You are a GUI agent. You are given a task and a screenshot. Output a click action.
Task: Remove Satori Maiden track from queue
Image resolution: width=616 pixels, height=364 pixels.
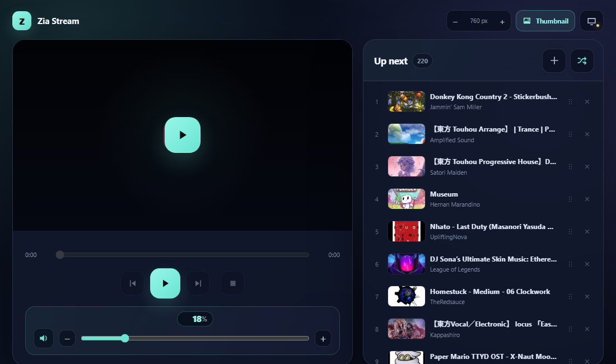(587, 166)
